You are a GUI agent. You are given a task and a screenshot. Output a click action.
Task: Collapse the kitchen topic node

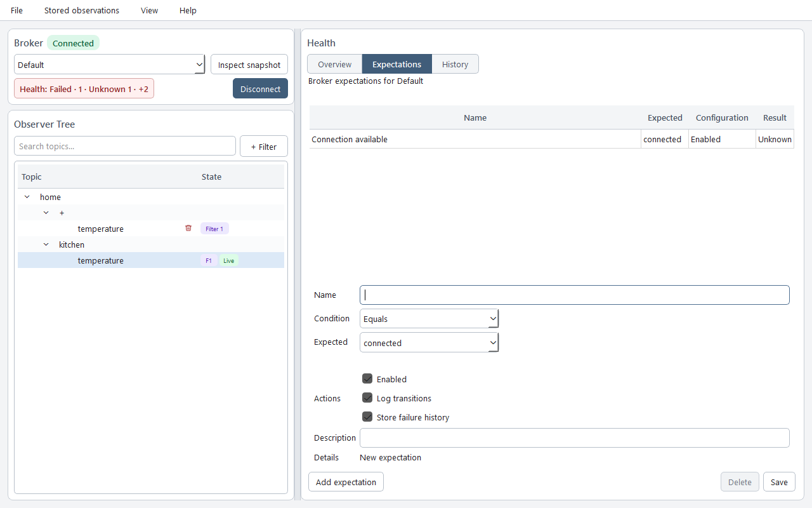[x=46, y=244]
